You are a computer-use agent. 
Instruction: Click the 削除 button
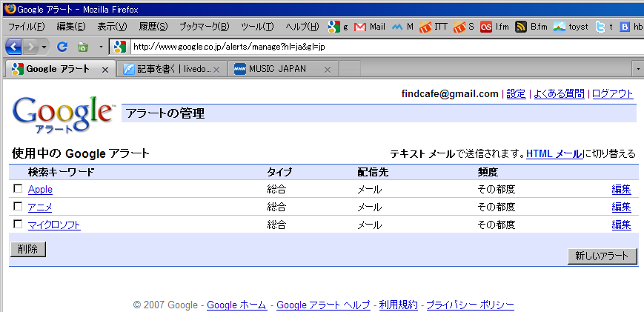(28, 250)
